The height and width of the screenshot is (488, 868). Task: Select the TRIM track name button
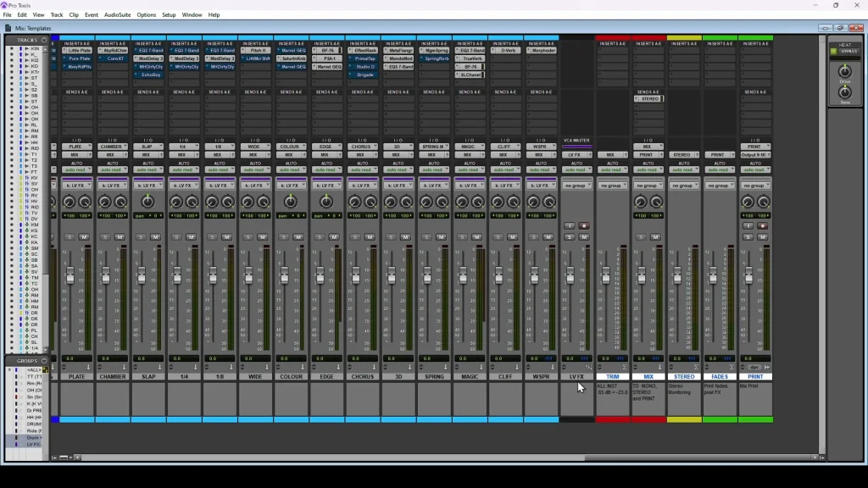[x=612, y=377]
